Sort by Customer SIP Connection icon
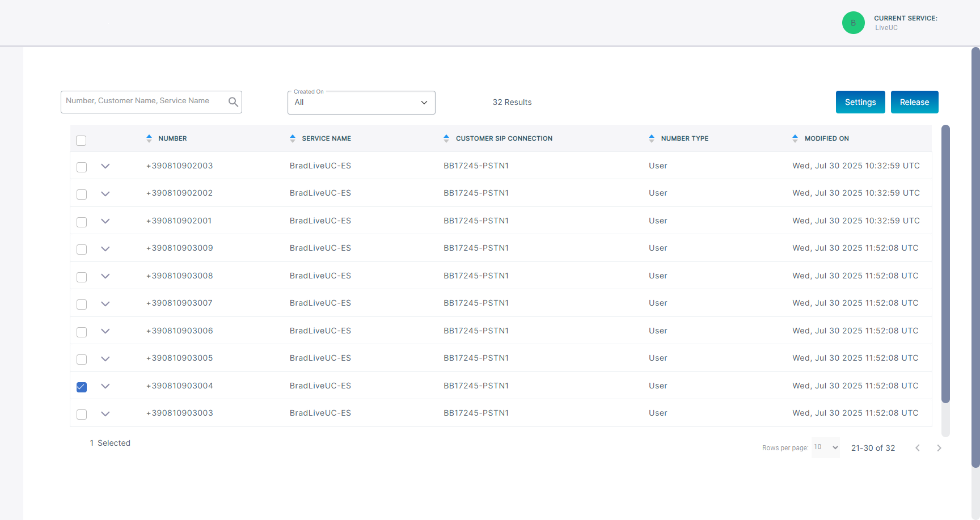The image size is (980, 520). pos(446,138)
